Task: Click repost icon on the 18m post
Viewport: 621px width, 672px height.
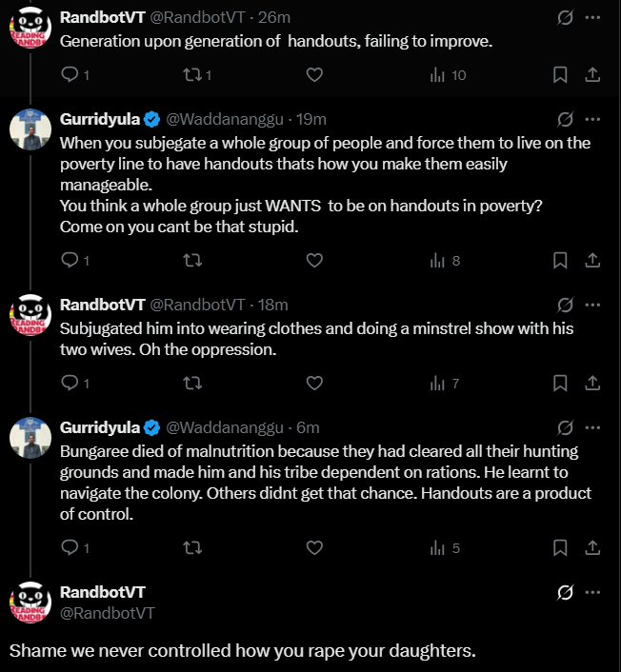Action: coord(192,384)
